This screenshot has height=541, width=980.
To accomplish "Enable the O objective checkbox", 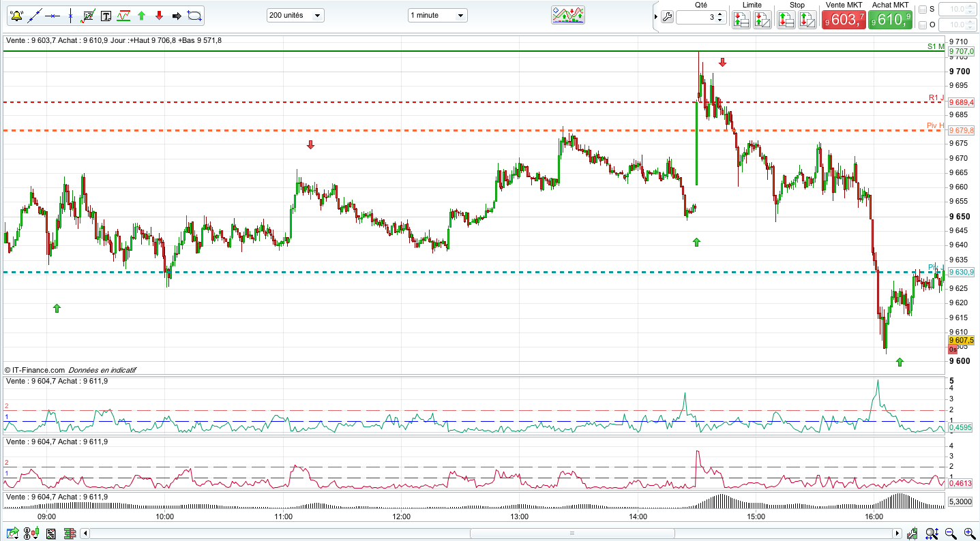I will pyautogui.click(x=923, y=25).
